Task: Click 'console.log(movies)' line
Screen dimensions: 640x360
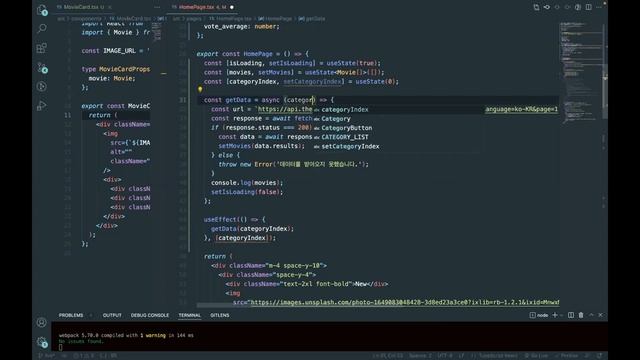Action: pyautogui.click(x=247, y=182)
